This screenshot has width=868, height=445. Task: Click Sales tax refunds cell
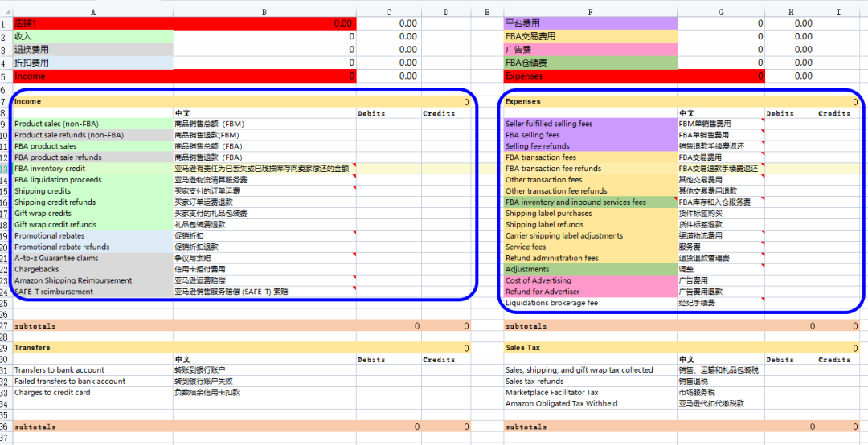pyautogui.click(x=590, y=382)
